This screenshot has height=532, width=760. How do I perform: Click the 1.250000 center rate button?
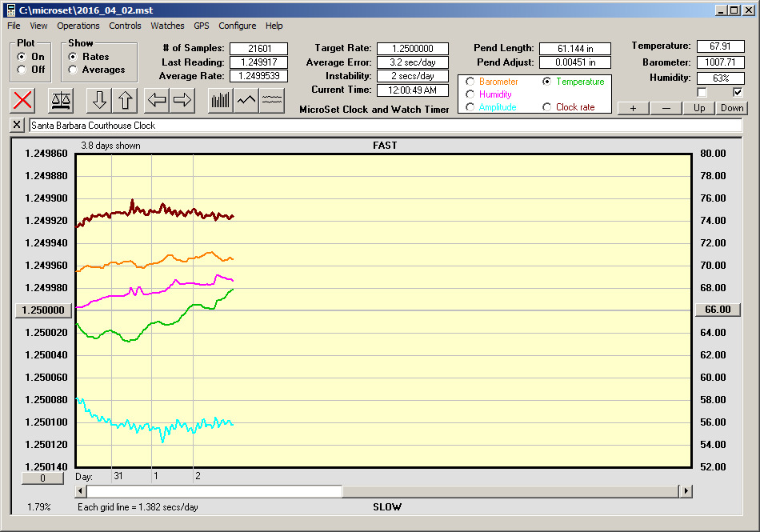click(x=43, y=310)
